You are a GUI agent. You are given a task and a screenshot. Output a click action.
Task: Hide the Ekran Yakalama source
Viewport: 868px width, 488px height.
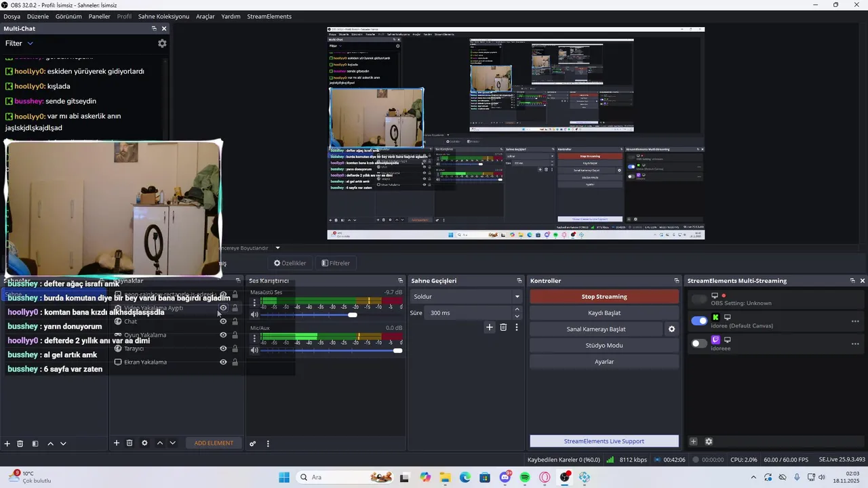click(x=223, y=362)
